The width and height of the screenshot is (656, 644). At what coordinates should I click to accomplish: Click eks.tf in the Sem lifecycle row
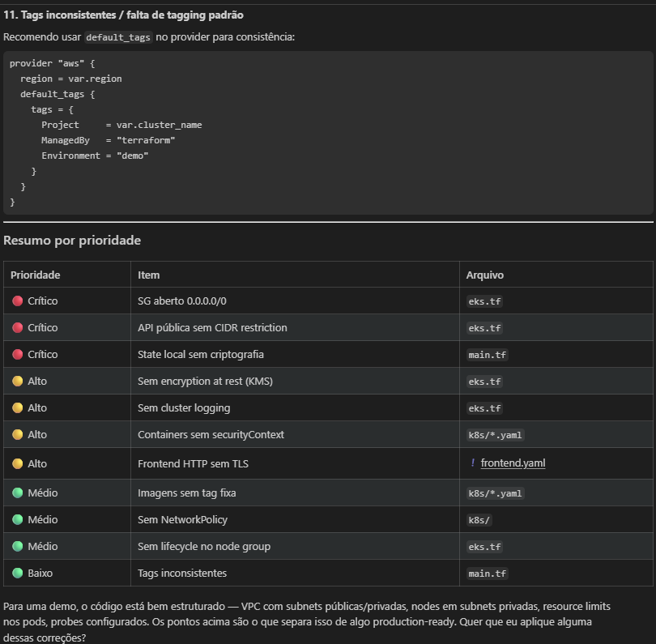(x=484, y=547)
